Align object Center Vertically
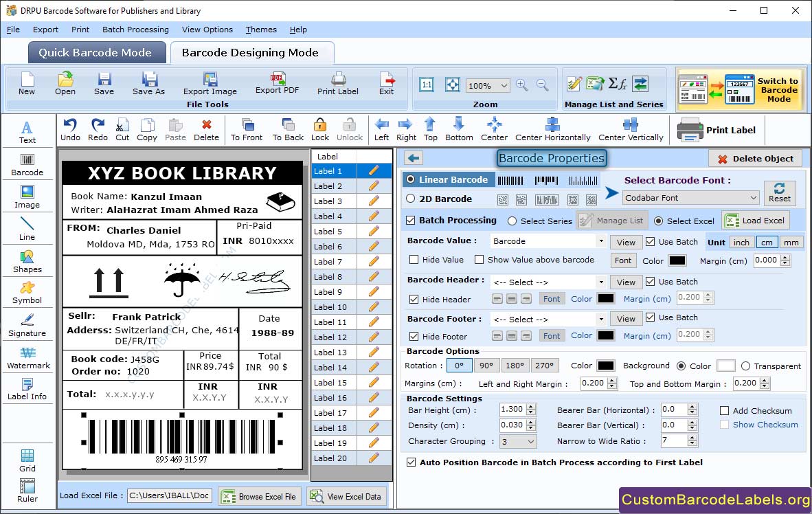 631,130
